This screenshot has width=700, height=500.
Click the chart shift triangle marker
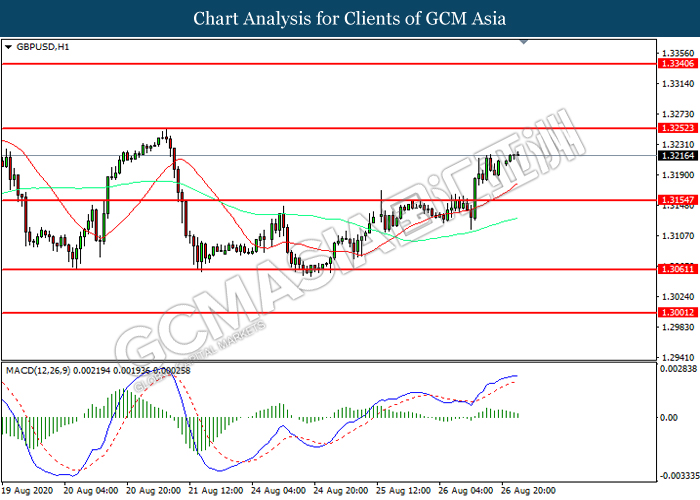tap(524, 42)
